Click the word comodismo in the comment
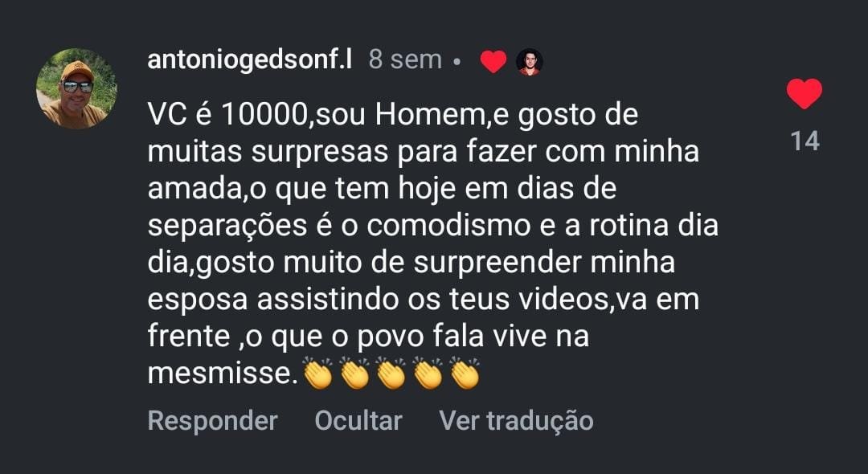The height and width of the screenshot is (474, 868). pos(448,227)
